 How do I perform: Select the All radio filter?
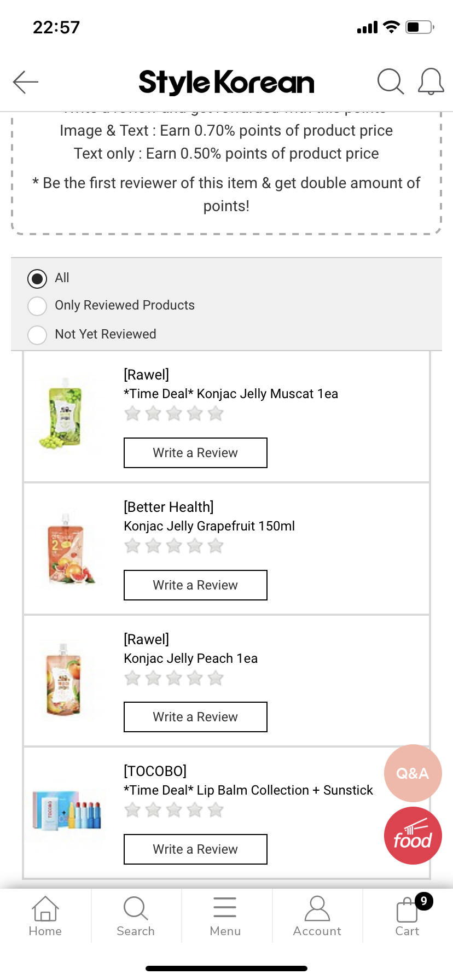pyautogui.click(x=37, y=278)
